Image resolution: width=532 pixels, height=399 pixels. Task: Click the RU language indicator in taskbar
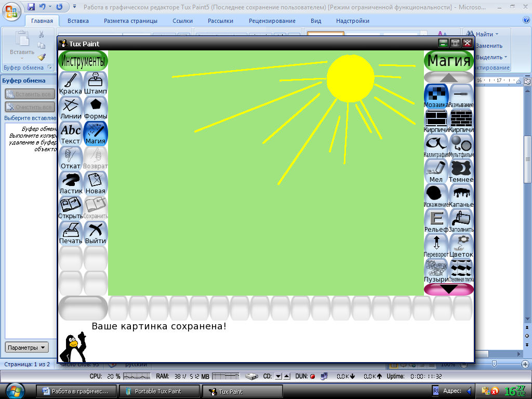click(435, 391)
